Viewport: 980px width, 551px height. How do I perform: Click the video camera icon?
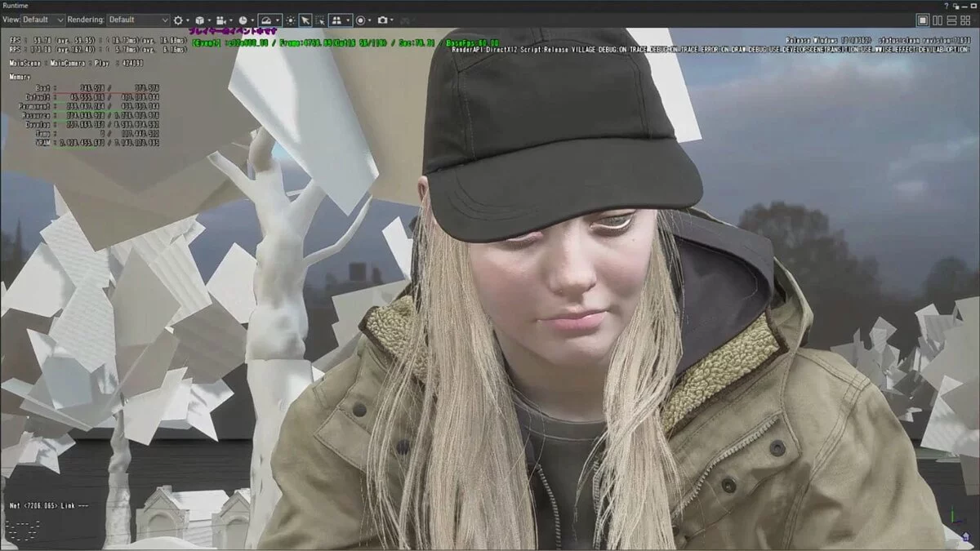pyautogui.click(x=221, y=20)
